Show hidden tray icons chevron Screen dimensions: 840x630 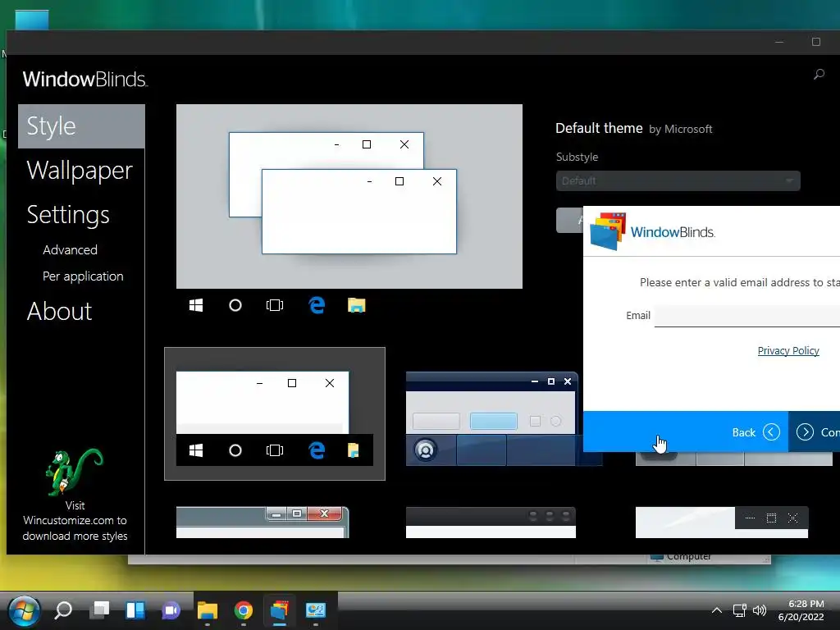716,610
